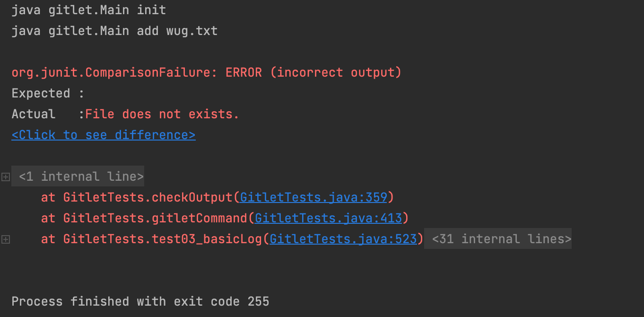Image resolution: width=644 pixels, height=317 pixels.
Task: Expand the fold icon beside "<1 internal line>"
Action: coord(6,177)
